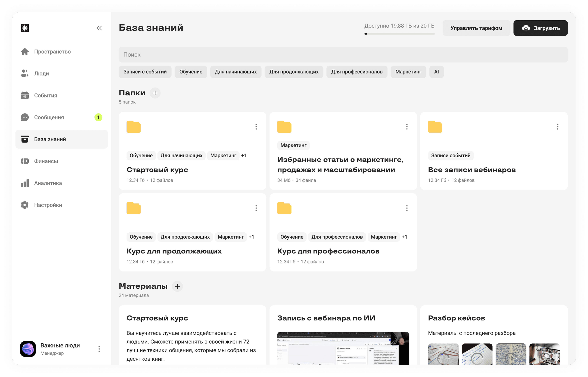Click the Управлять тарифом button
This screenshot has width=588, height=377.
(x=476, y=28)
